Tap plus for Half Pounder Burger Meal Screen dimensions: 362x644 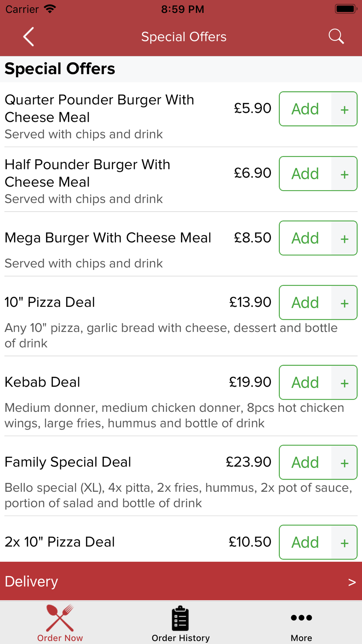click(344, 174)
